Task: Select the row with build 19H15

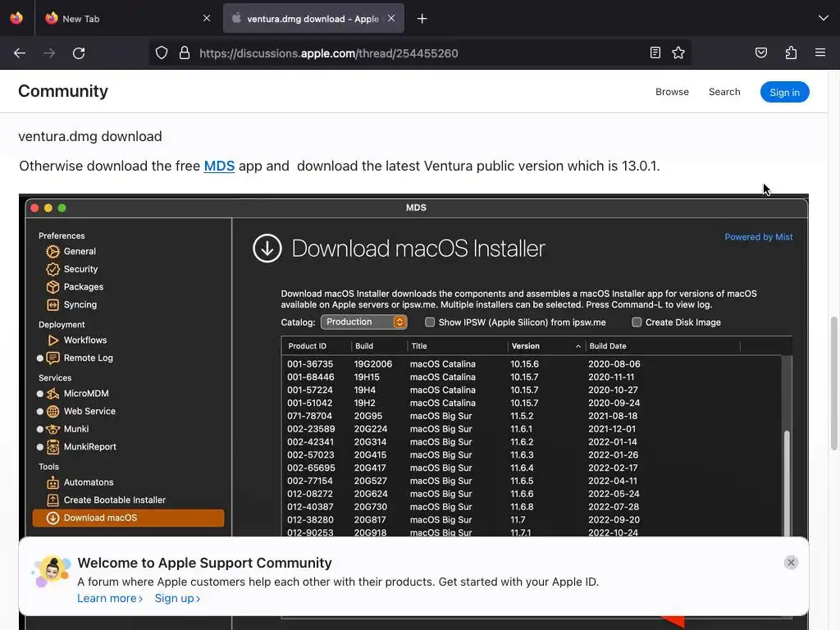Action: (533, 377)
